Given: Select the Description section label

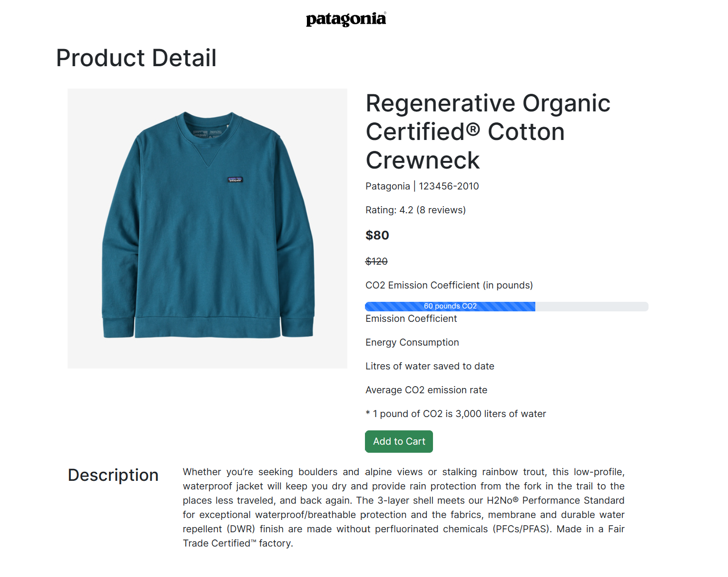Looking at the screenshot, I should coord(113,475).
